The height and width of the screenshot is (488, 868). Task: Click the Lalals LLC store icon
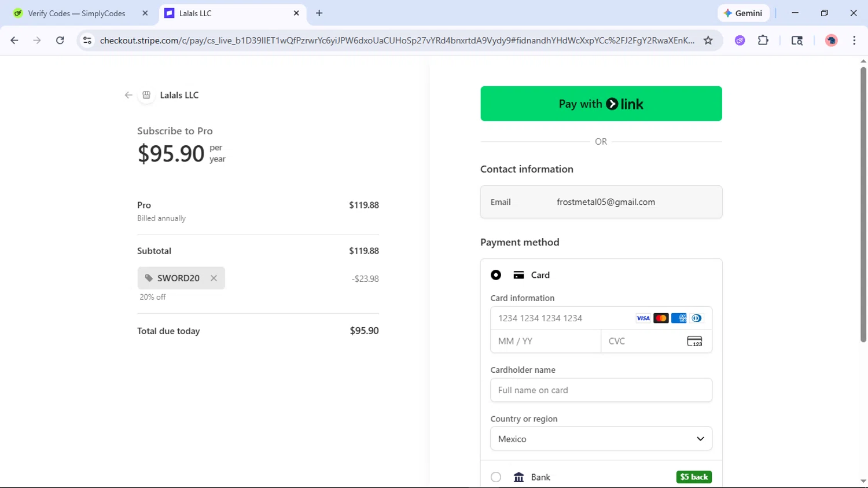[x=146, y=95]
